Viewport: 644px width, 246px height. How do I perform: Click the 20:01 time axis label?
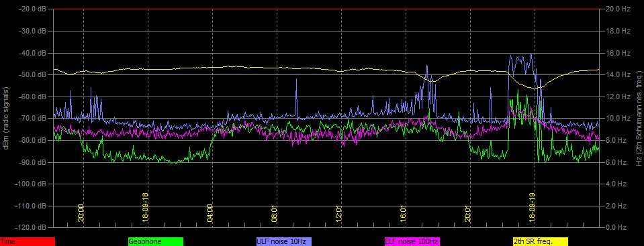click(x=468, y=213)
